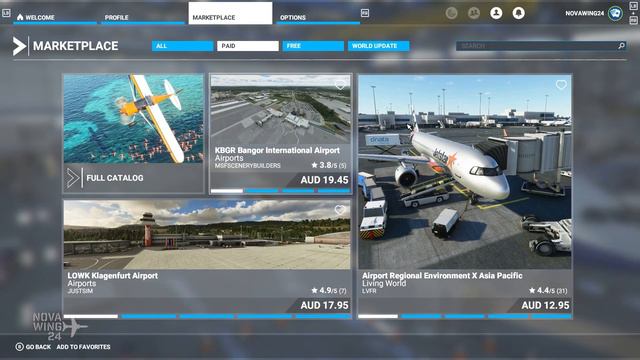Select last carousel segment under Asia Pacific card
The image size is (640, 360).
(551, 316)
